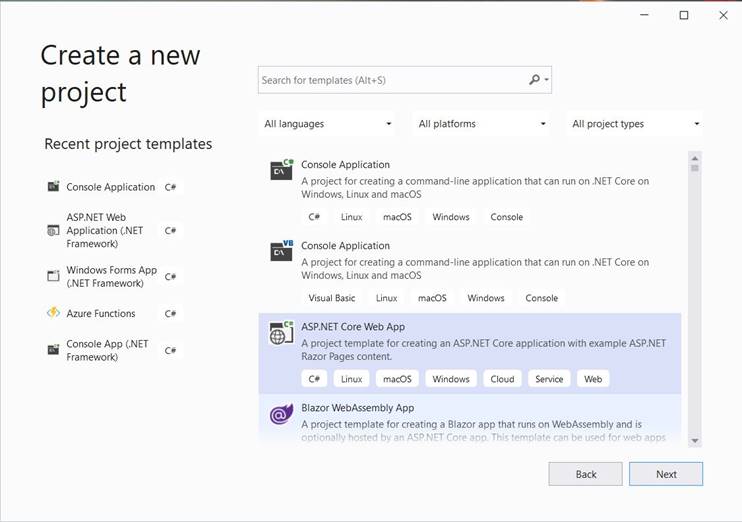
Task: Click the recent Console App (.NET Framework) icon
Action: coord(53,350)
